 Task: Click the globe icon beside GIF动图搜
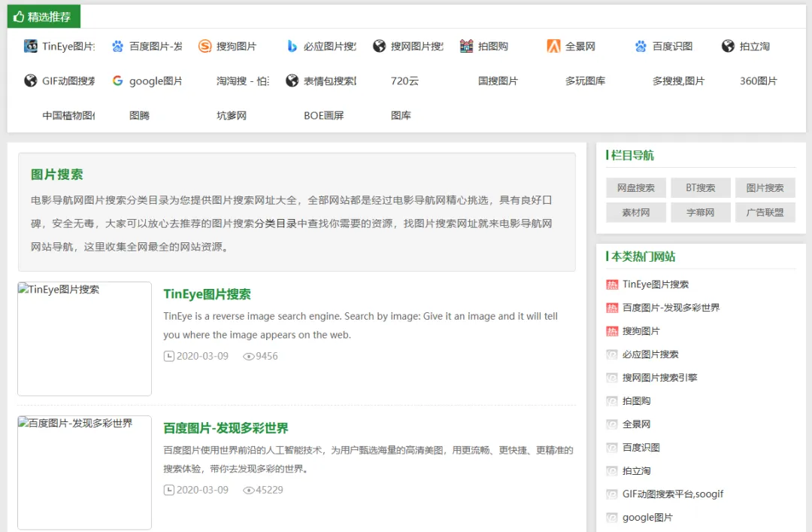tap(31, 81)
